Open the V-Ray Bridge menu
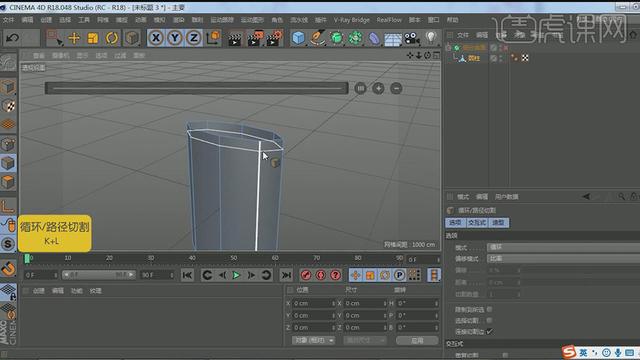 (x=351, y=20)
